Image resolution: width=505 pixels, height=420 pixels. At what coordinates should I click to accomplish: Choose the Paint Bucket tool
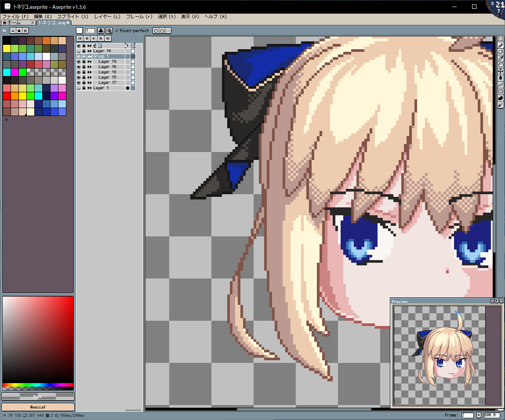pos(501,78)
